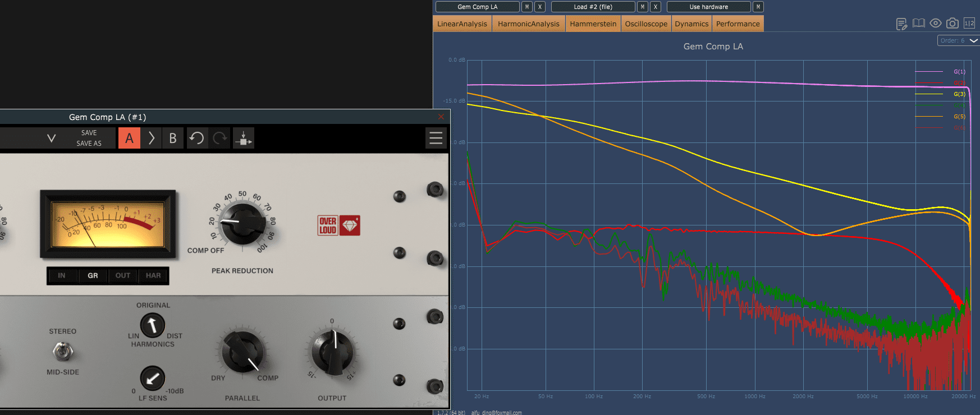Toggle M button next to Use hardware
980x415 pixels.
[758, 7]
